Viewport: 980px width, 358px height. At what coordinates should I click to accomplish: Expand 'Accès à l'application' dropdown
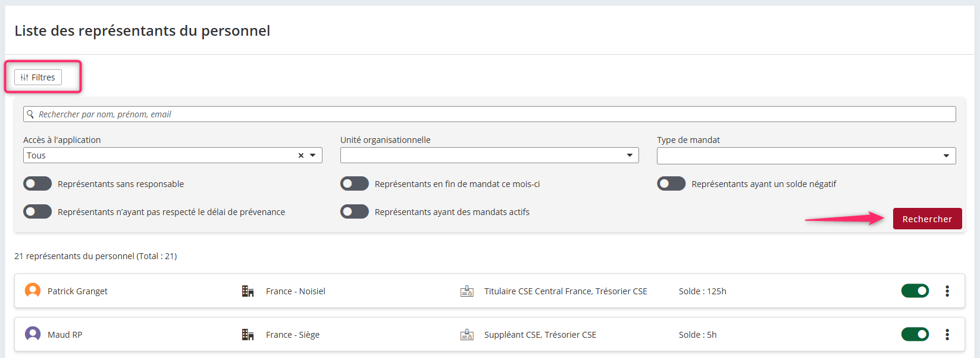[x=313, y=155]
